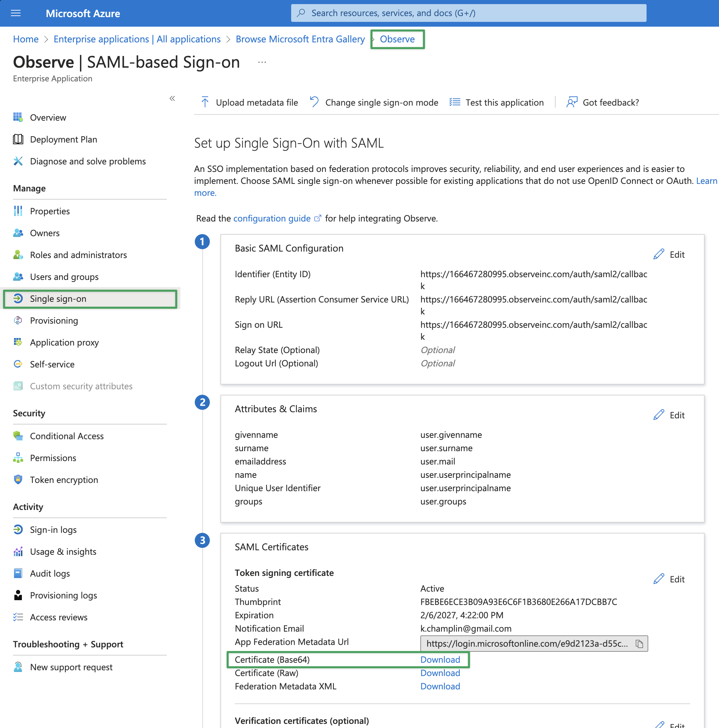
Task: Click the Upload metadata file icon
Action: [205, 102]
